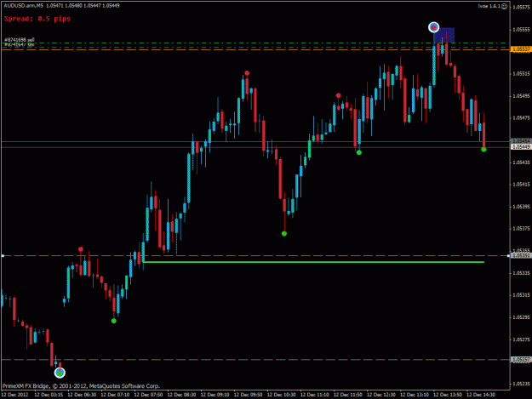Click the 1.05395 price scale label
This screenshot has height=399, width=532.
click(521, 207)
